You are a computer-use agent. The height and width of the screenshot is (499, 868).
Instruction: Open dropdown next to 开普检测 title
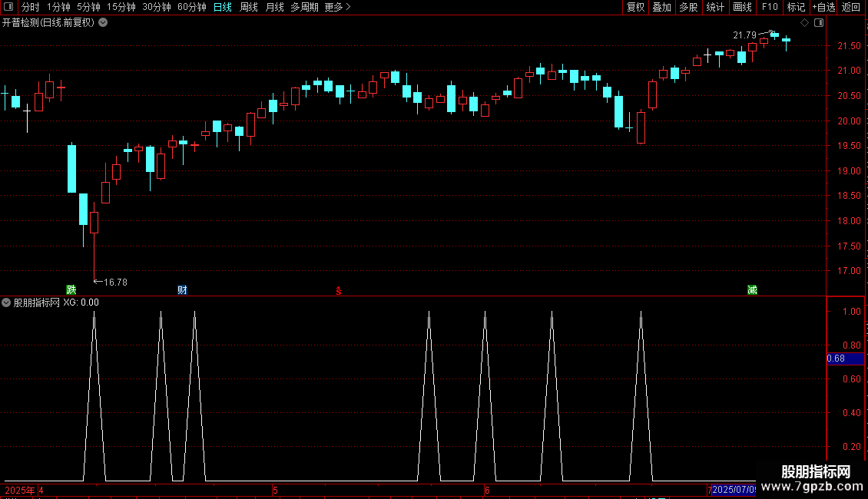pos(103,22)
